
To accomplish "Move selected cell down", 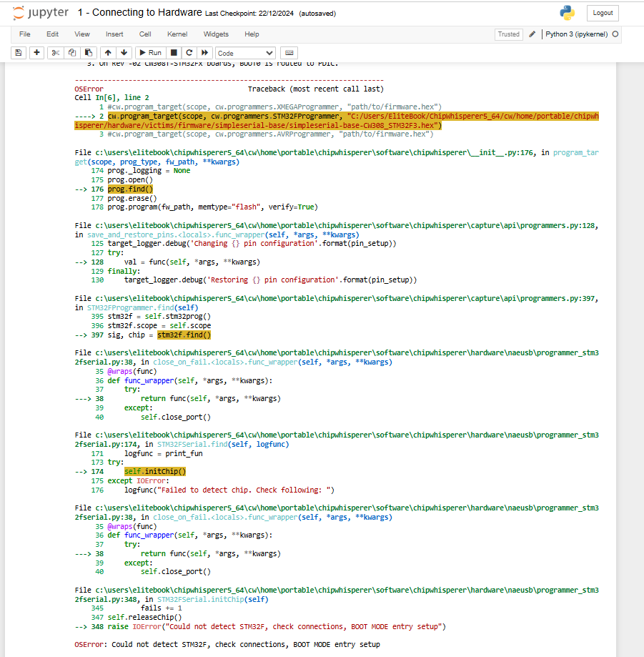I will tap(124, 53).
